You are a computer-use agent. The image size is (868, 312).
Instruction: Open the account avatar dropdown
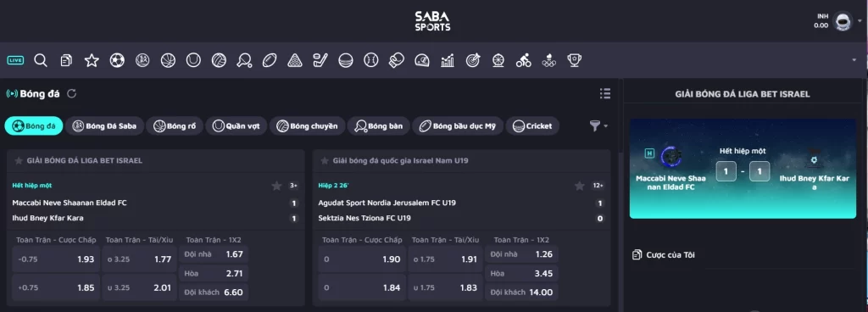tap(845, 21)
